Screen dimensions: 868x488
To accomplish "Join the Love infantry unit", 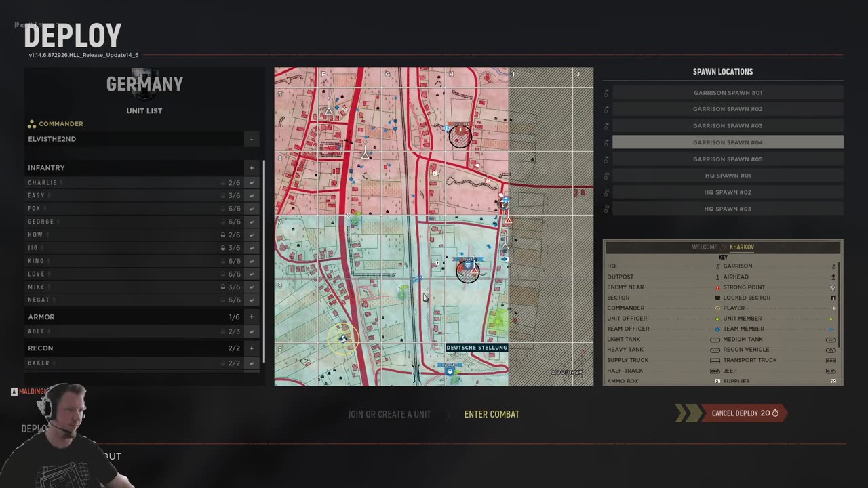I will coord(252,274).
